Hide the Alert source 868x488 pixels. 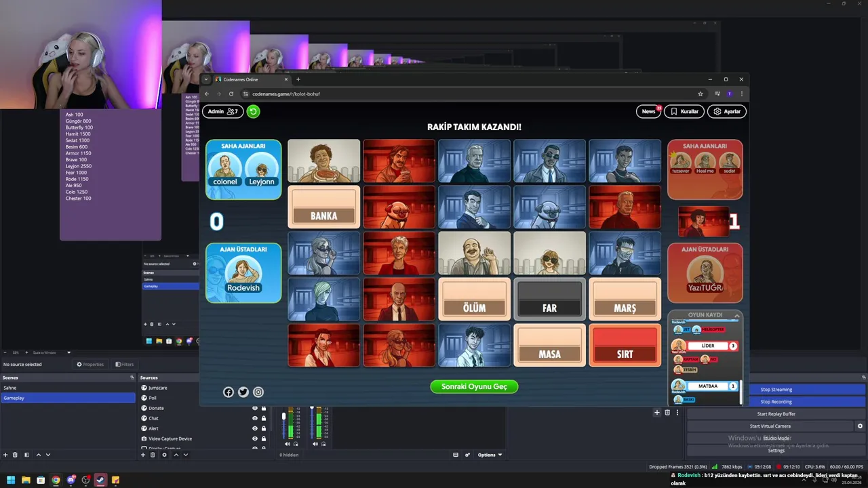pyautogui.click(x=255, y=428)
